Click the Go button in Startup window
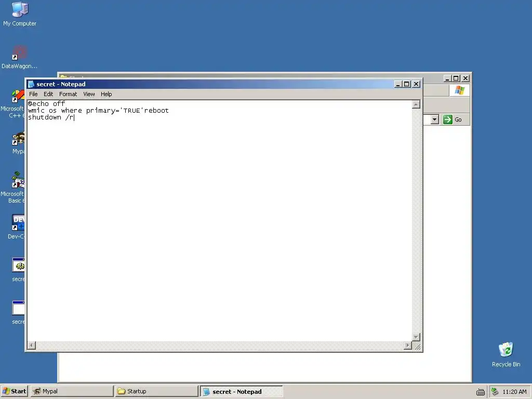 [453, 119]
